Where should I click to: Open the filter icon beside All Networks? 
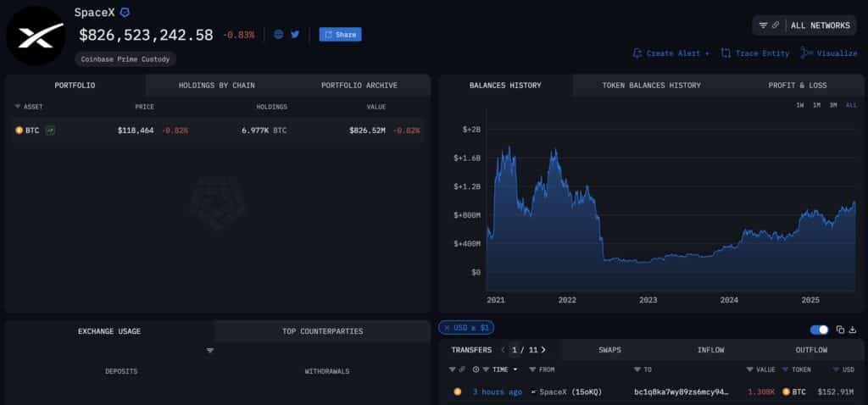click(764, 25)
